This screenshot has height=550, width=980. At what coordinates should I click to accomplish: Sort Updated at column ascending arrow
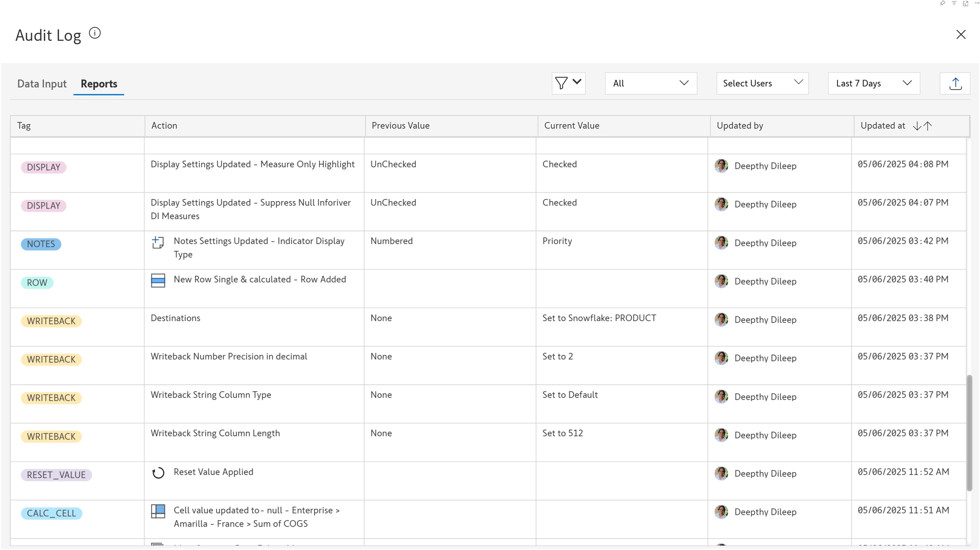click(928, 126)
